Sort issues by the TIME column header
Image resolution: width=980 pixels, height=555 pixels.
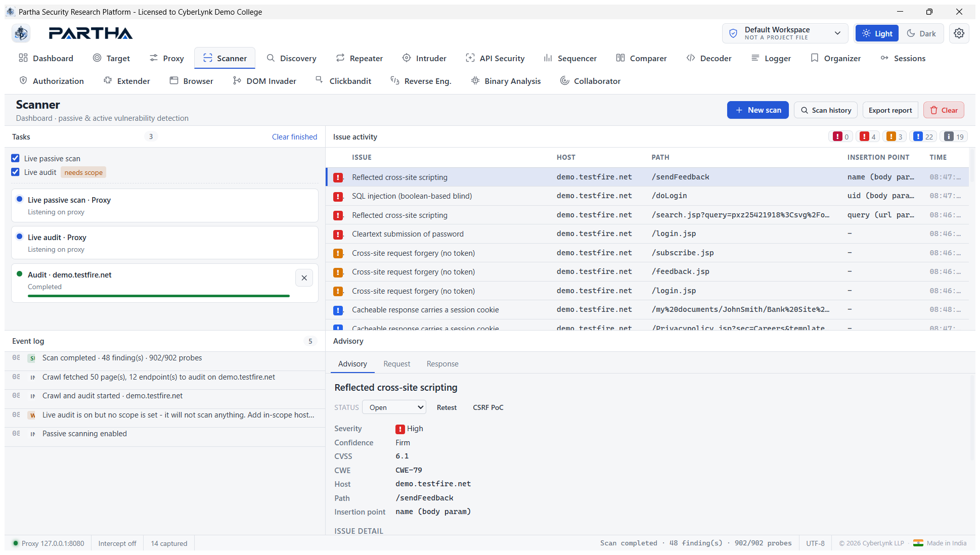tap(938, 157)
